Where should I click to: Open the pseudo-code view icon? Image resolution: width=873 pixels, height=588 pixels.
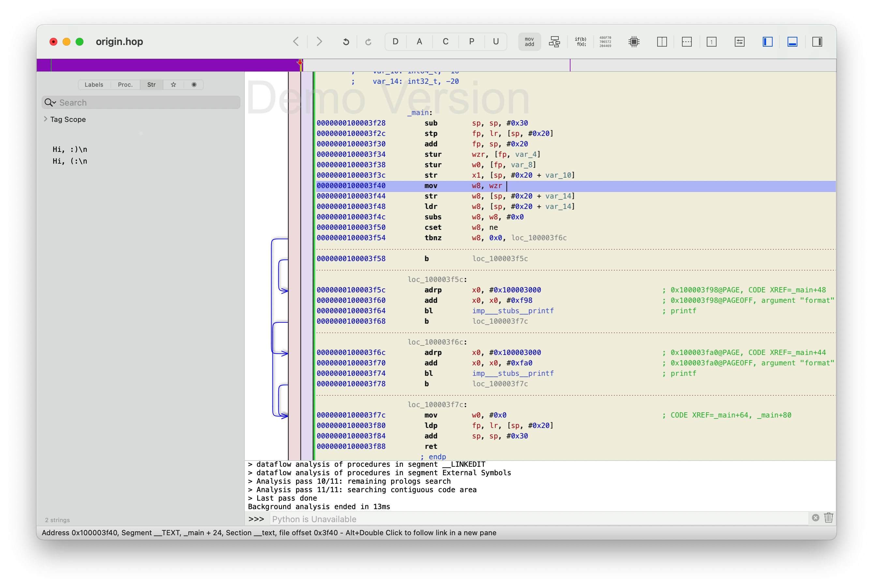(580, 42)
